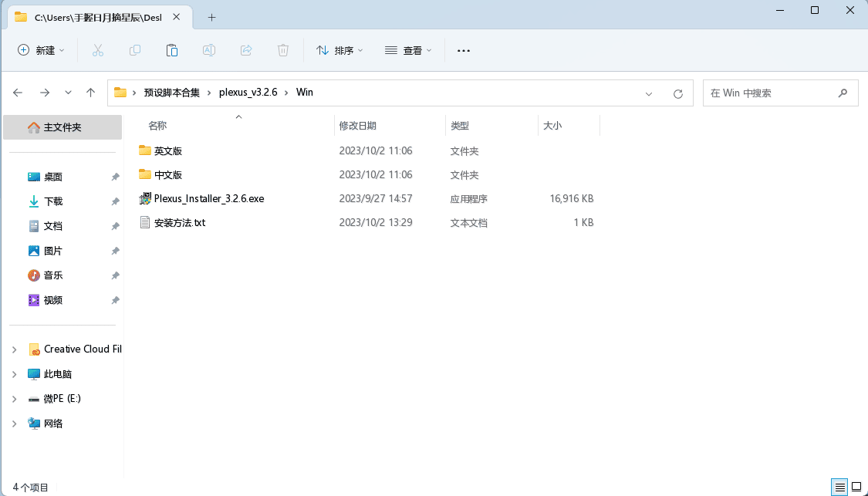Switch to large icons view at bottom right
The height and width of the screenshot is (496, 868).
click(855, 487)
